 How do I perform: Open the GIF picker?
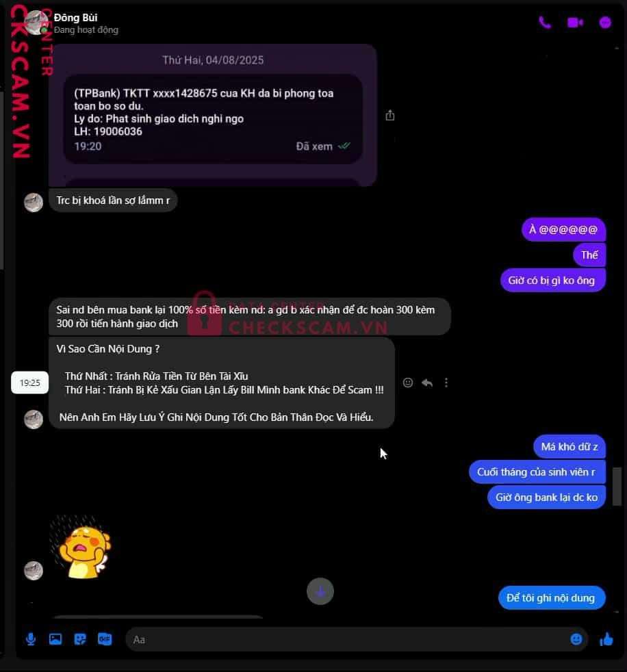pyautogui.click(x=105, y=639)
